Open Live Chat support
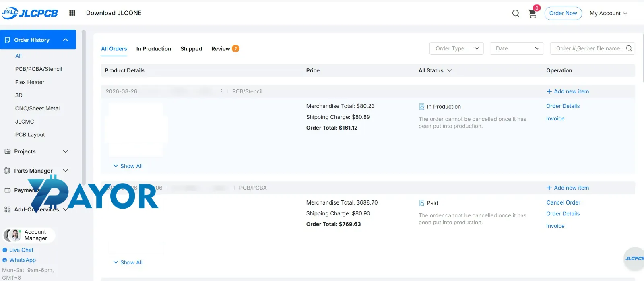644x281 pixels. pyautogui.click(x=21, y=250)
